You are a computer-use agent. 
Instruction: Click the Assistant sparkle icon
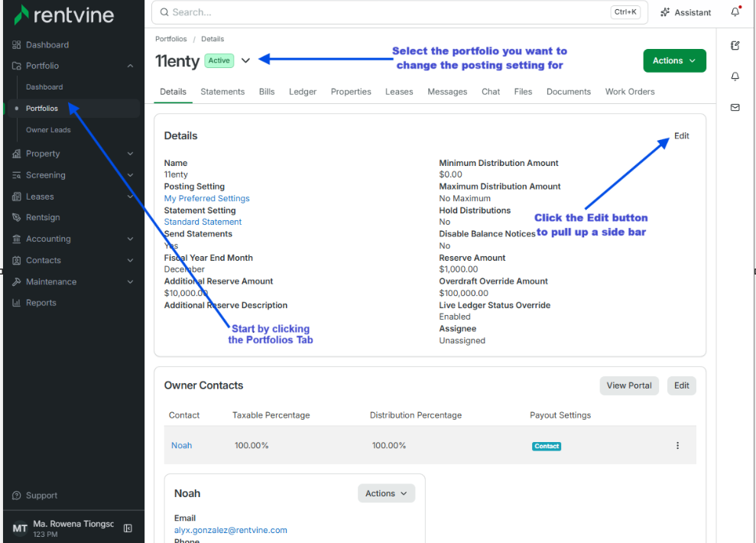point(665,12)
